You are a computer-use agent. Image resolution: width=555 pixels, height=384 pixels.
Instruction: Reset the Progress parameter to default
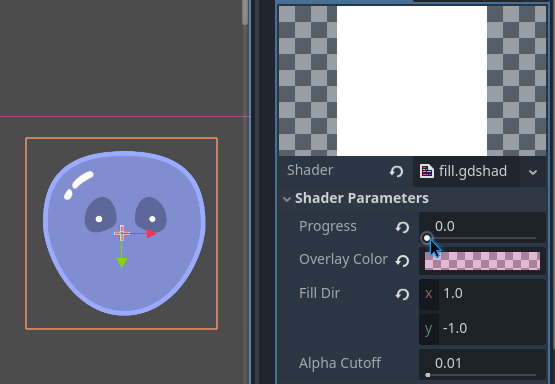click(x=402, y=227)
